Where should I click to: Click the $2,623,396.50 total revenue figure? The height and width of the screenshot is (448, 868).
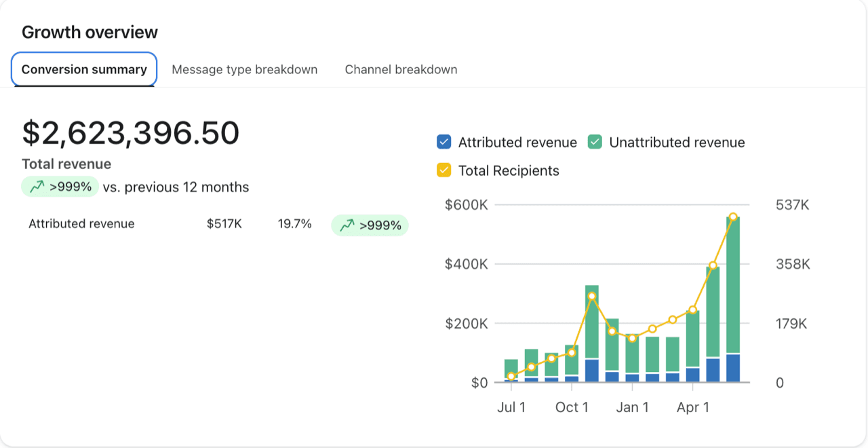point(131,133)
